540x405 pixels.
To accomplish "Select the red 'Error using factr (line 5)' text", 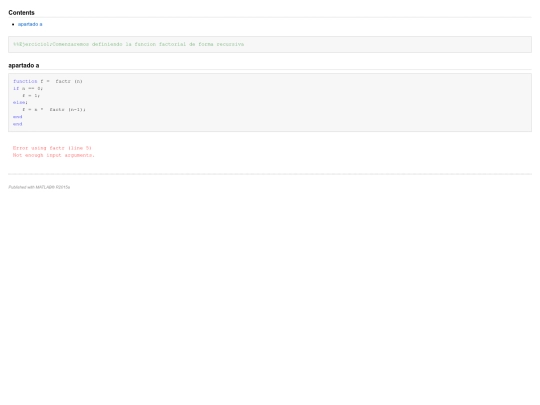I will click(52, 148).
